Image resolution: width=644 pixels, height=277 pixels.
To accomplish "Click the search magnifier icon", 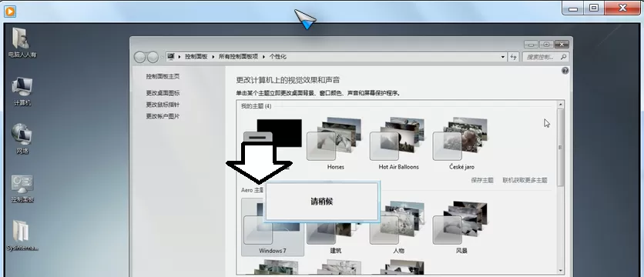I will (564, 57).
